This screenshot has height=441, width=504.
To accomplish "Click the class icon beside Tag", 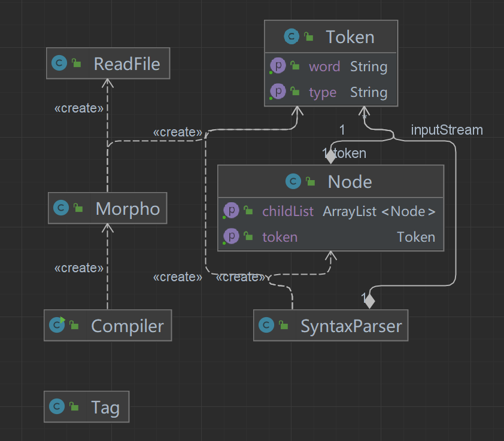I will coord(57,407).
